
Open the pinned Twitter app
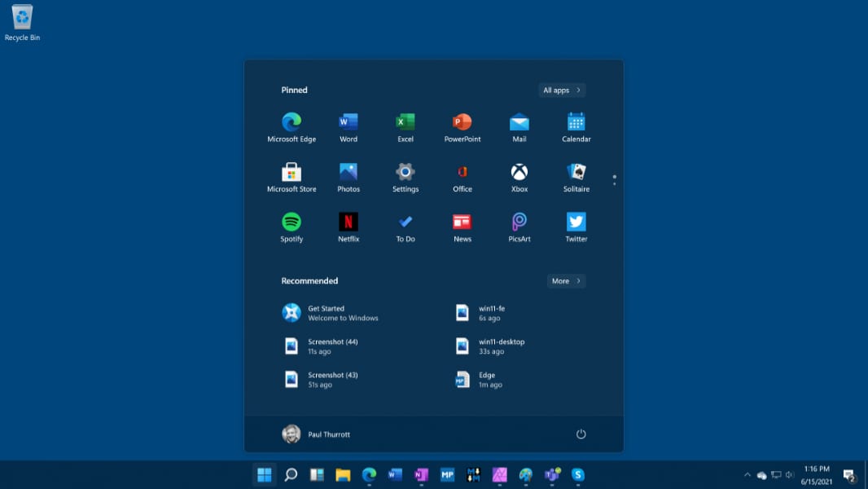576,227
